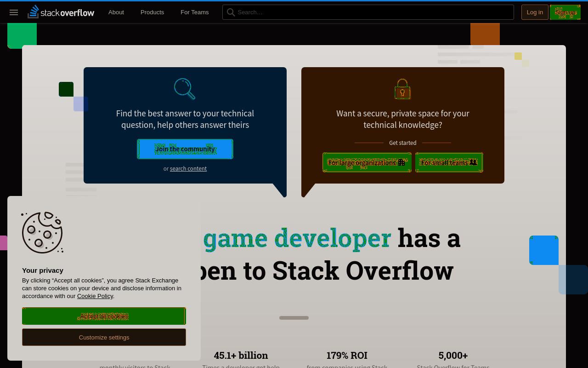Screen dimensions: 588x368
Task: Click the search magnifier icon in search bar
Action: pyautogui.click(x=231, y=12)
